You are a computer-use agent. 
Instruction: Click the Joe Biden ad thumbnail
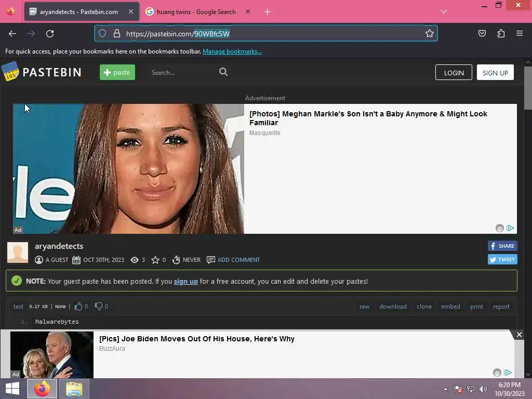(x=52, y=354)
